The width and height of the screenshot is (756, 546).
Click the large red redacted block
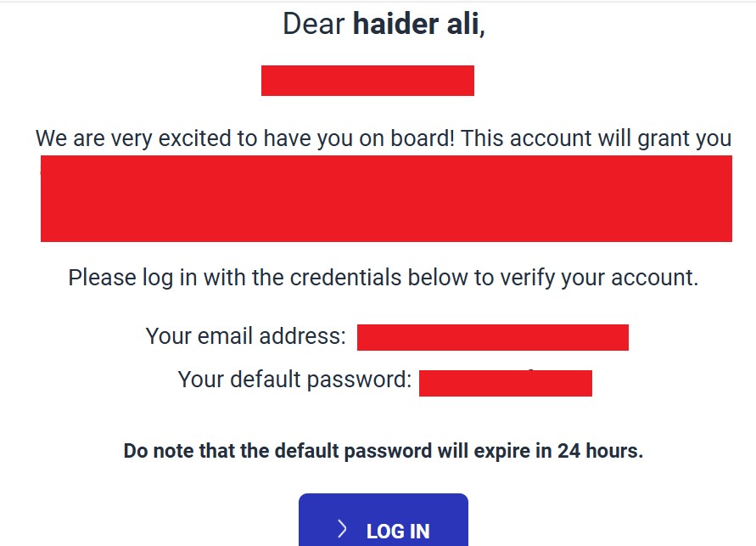[386, 199]
